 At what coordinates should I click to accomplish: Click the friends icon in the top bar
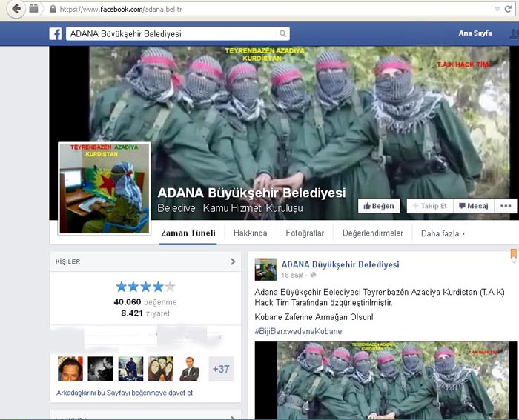(514, 33)
